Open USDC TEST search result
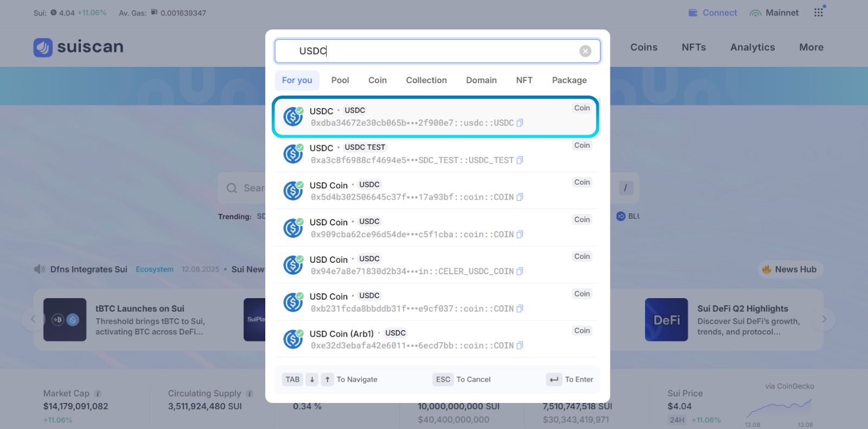The height and width of the screenshot is (429, 868). pos(435,154)
